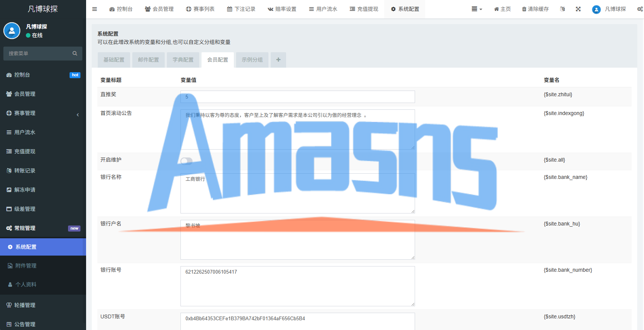Screen dimensions: 644x330
Task: Switch to 赛事列表 top tab
Action: pos(200,9)
